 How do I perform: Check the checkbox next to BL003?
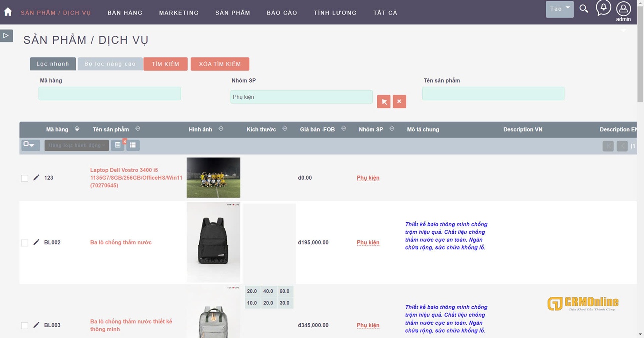point(24,325)
